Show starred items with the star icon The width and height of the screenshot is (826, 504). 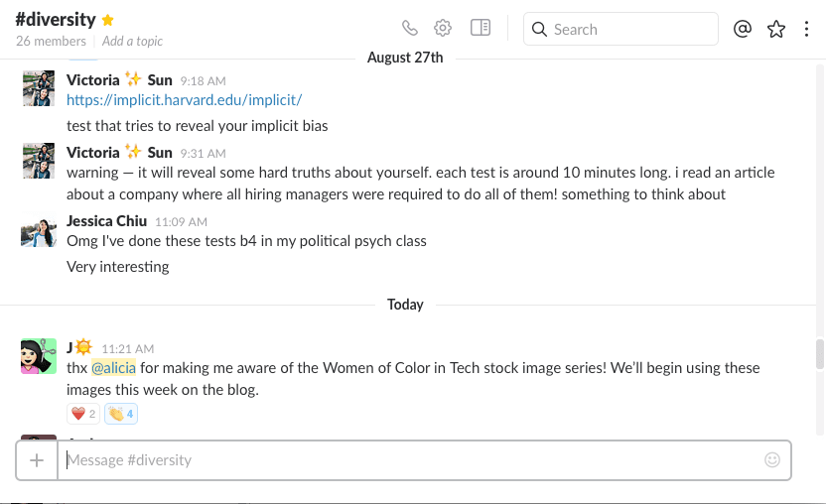pos(776,29)
